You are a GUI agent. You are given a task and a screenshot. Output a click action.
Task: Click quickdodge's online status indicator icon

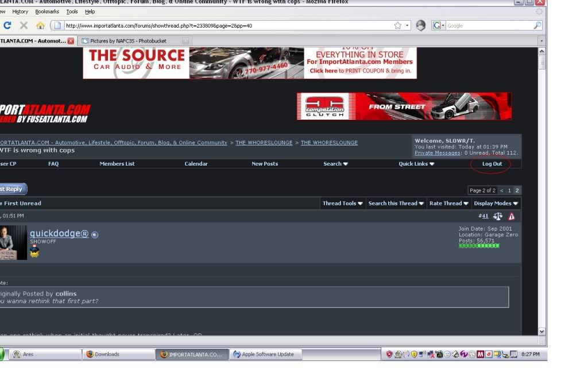pos(95,235)
